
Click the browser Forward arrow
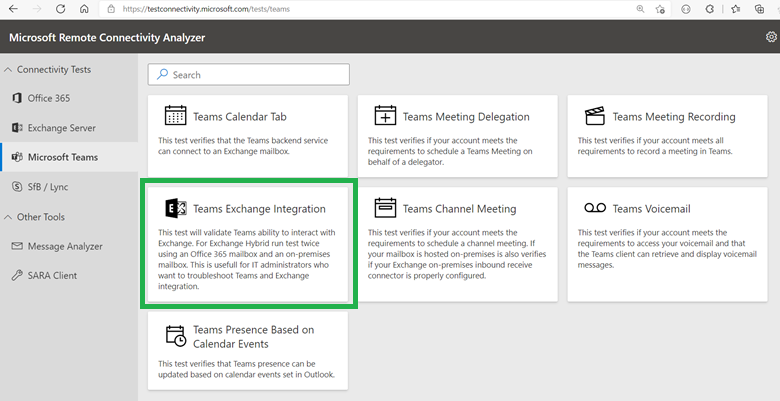[x=37, y=9]
